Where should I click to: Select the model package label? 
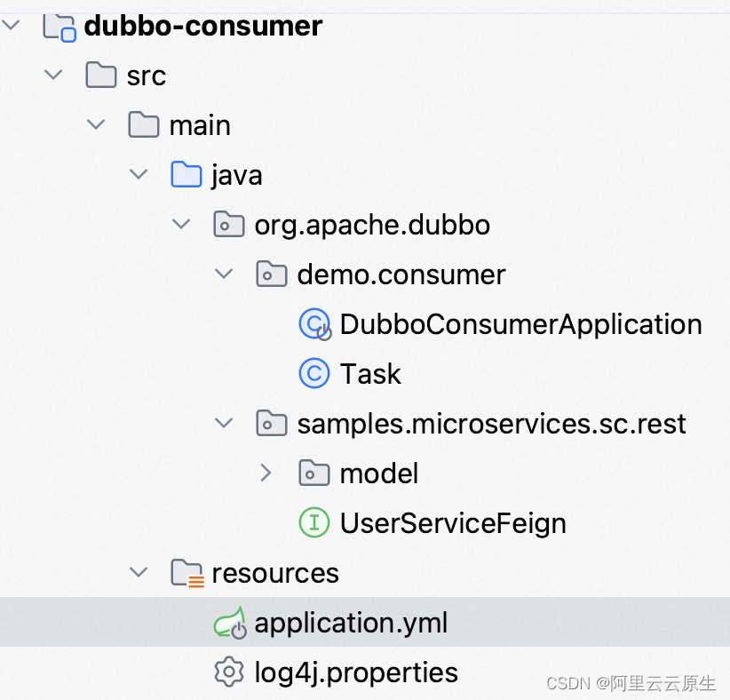pyautogui.click(x=379, y=473)
